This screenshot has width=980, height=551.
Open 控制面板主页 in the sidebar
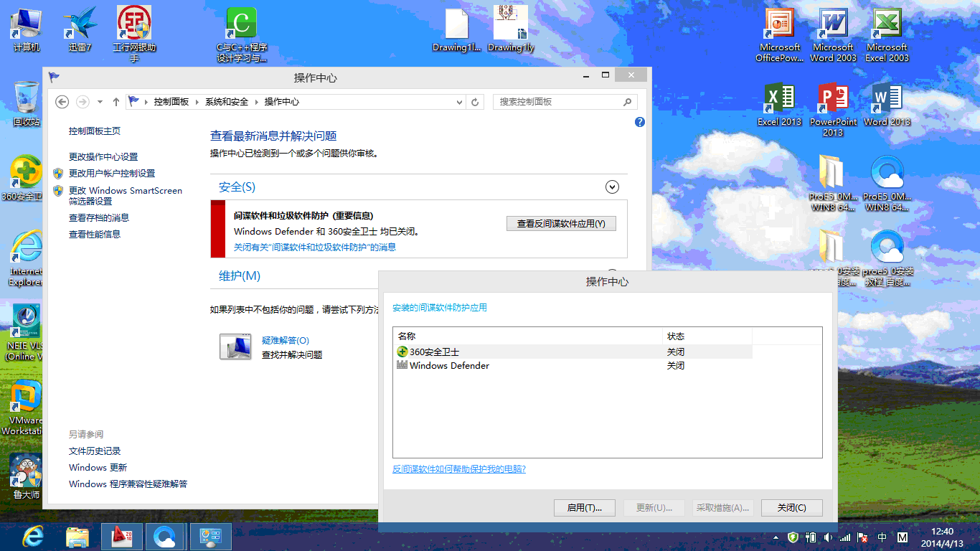pos(95,131)
